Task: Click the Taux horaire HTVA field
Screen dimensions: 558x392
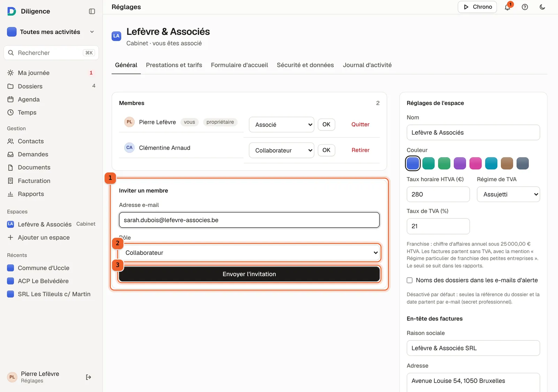Action: click(438, 194)
